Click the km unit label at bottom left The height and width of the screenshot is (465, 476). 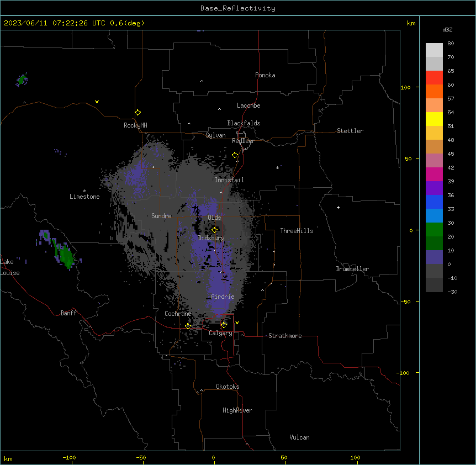click(8, 458)
